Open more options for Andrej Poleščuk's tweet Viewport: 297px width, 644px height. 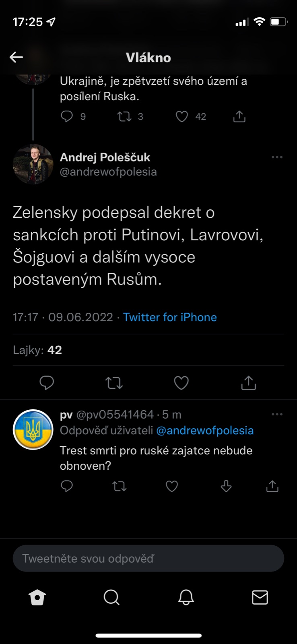pos(277,157)
